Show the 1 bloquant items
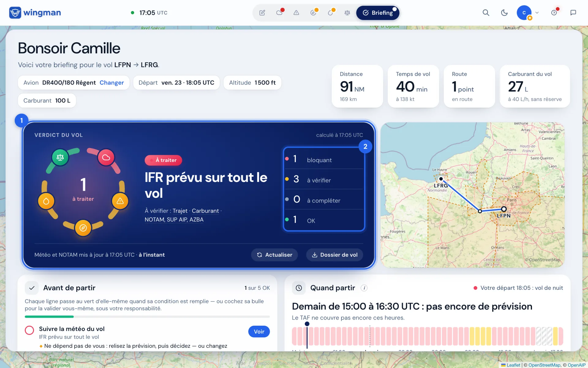 [x=324, y=159]
